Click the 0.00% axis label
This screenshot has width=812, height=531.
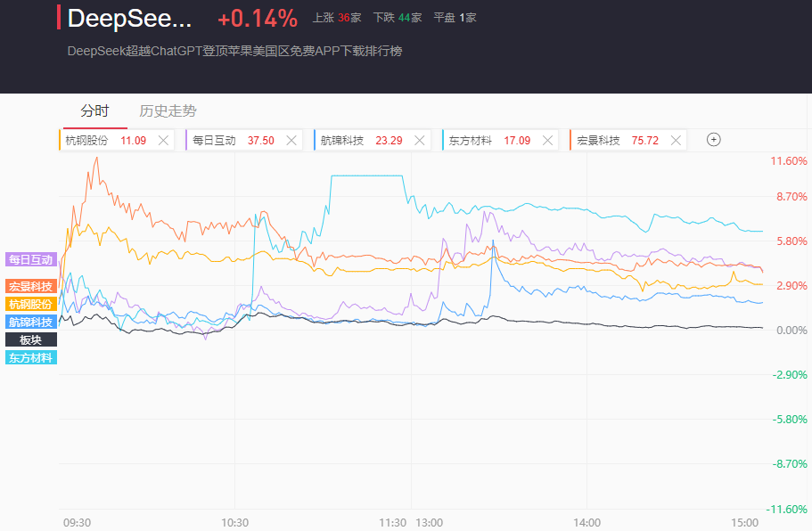791,331
